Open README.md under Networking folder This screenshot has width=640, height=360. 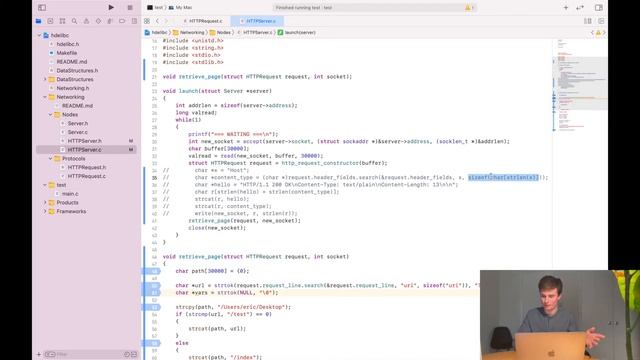[77, 106]
